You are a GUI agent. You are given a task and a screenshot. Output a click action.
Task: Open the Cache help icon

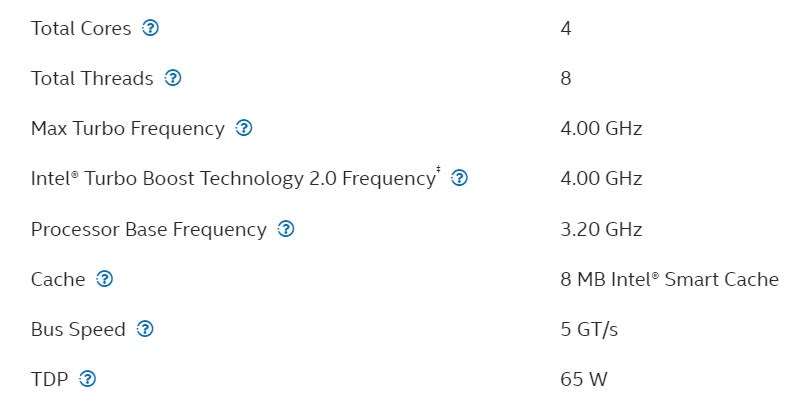coord(105,279)
